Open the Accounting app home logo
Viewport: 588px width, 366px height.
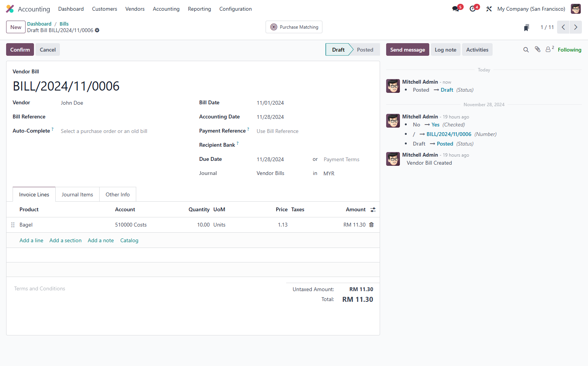[10, 9]
